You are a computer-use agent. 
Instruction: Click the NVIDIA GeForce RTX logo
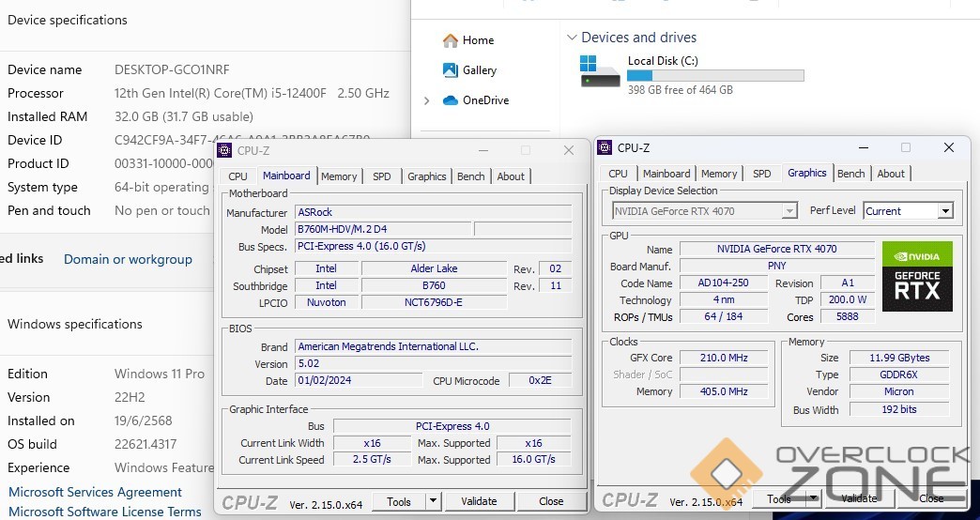(917, 277)
